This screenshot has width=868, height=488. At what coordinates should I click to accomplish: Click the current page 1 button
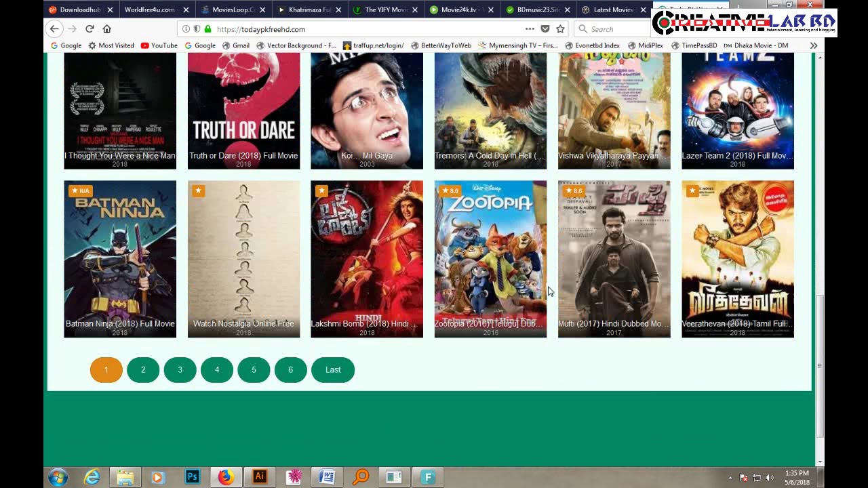point(106,369)
